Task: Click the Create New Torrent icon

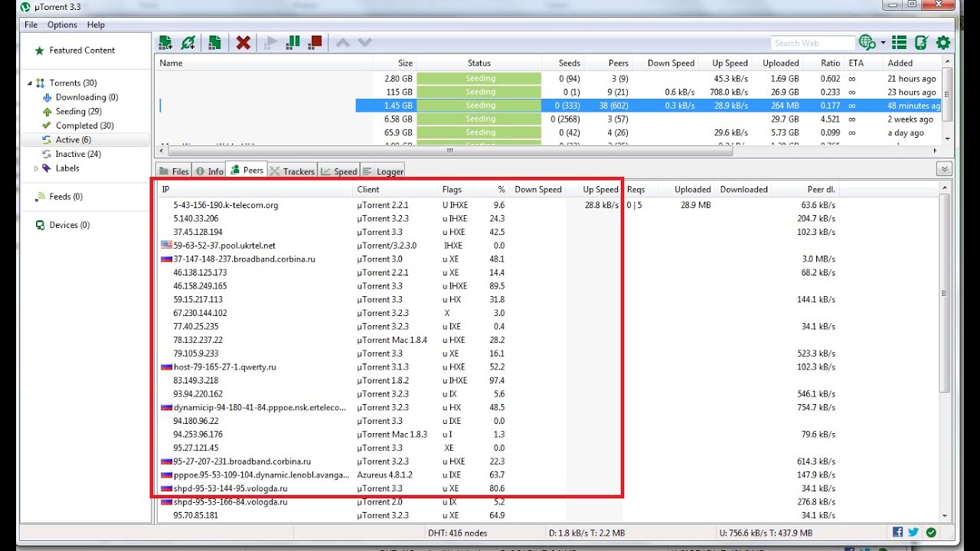Action: point(215,43)
